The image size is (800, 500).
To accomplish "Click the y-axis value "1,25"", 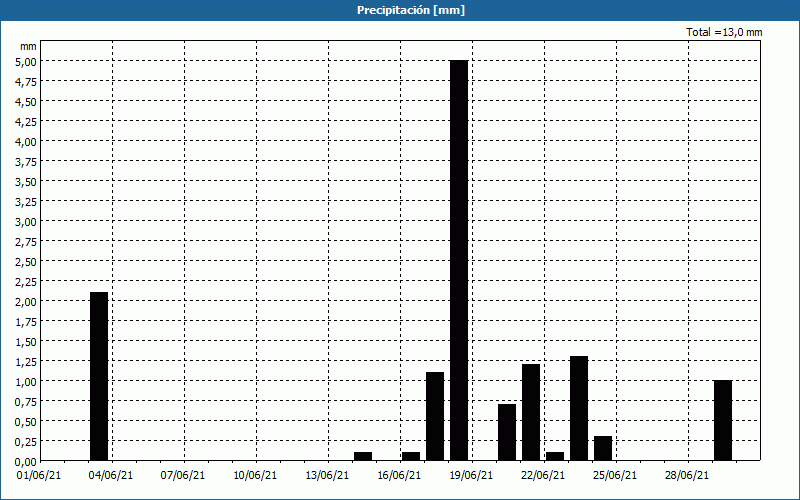I will pos(26,362).
